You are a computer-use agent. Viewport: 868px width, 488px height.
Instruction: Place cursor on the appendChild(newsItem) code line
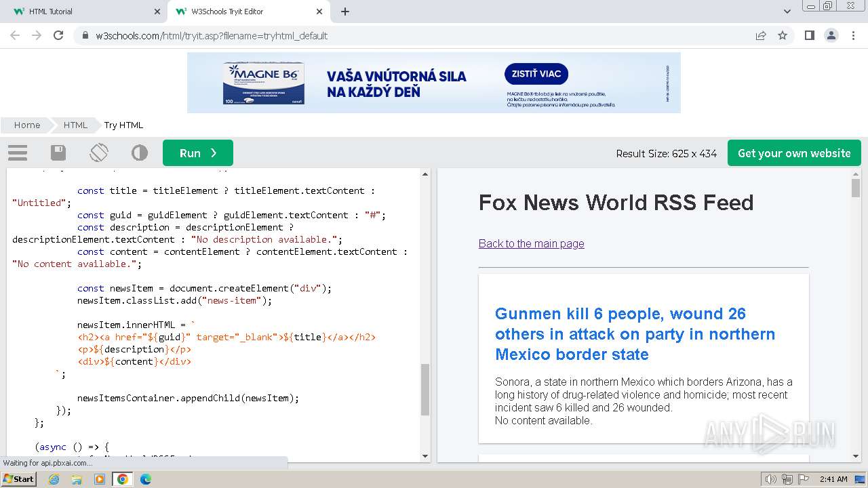tap(188, 398)
